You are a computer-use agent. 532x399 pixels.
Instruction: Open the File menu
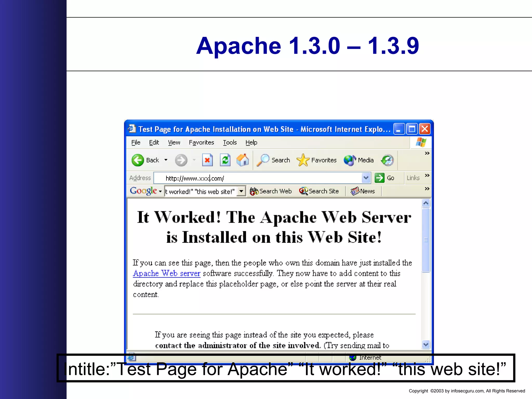[x=136, y=142]
